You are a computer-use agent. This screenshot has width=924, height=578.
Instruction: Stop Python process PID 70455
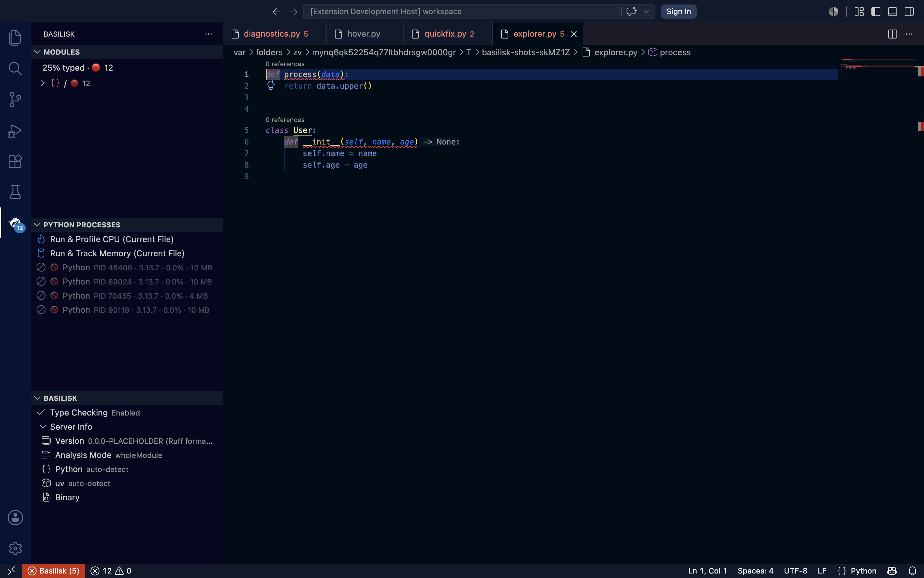click(x=41, y=296)
